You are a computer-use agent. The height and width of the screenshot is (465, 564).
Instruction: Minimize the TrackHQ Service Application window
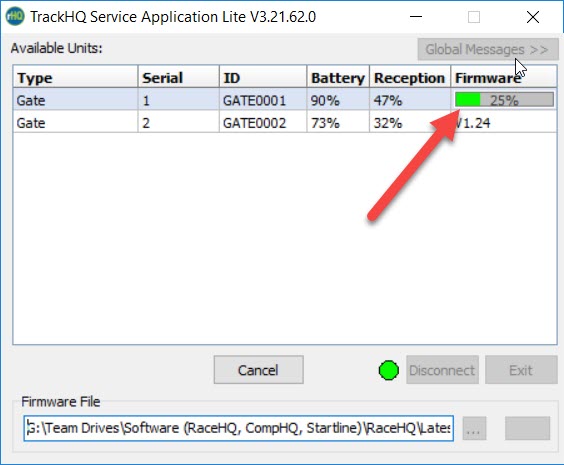(416, 17)
